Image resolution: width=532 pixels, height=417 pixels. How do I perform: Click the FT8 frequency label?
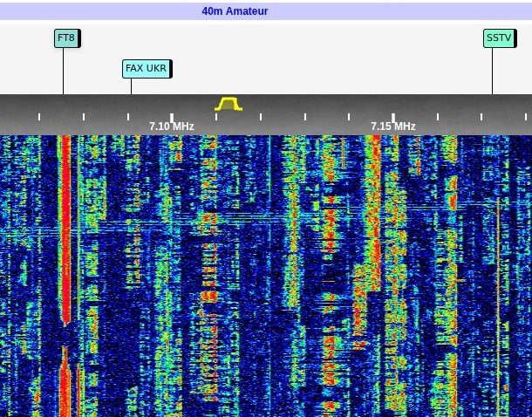tap(66, 38)
